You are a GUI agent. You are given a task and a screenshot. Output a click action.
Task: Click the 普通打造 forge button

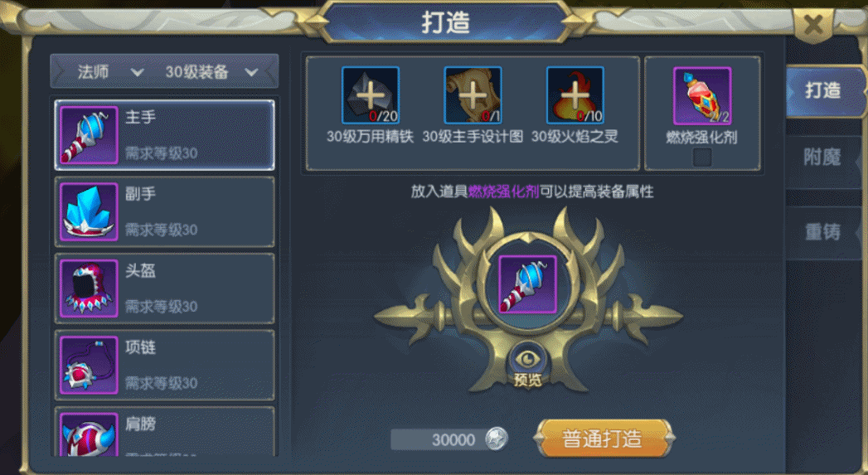pyautogui.click(x=604, y=439)
